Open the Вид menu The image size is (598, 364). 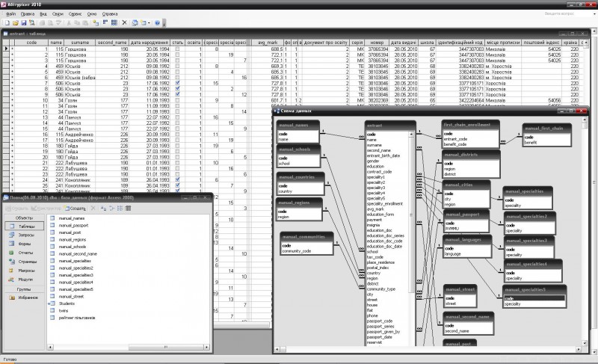click(x=43, y=13)
